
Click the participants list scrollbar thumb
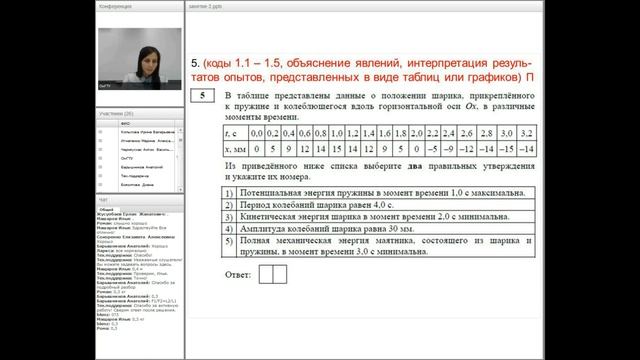pos(180,140)
